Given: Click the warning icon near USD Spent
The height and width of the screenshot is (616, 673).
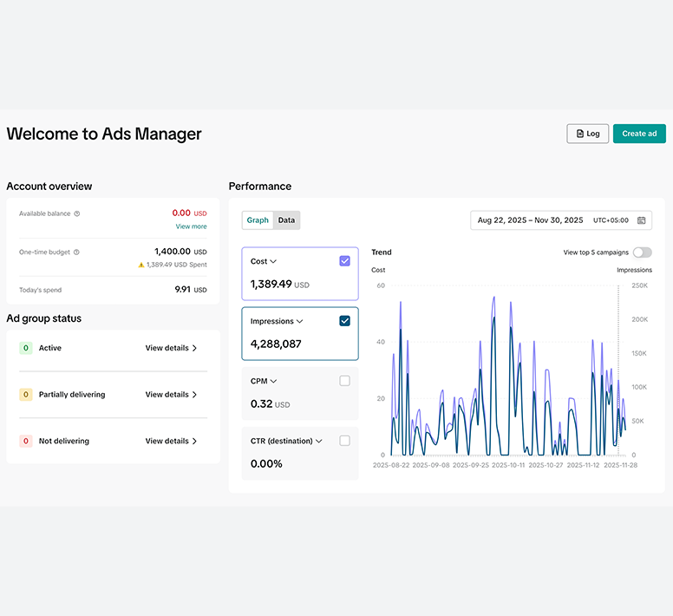Looking at the screenshot, I should [140, 265].
